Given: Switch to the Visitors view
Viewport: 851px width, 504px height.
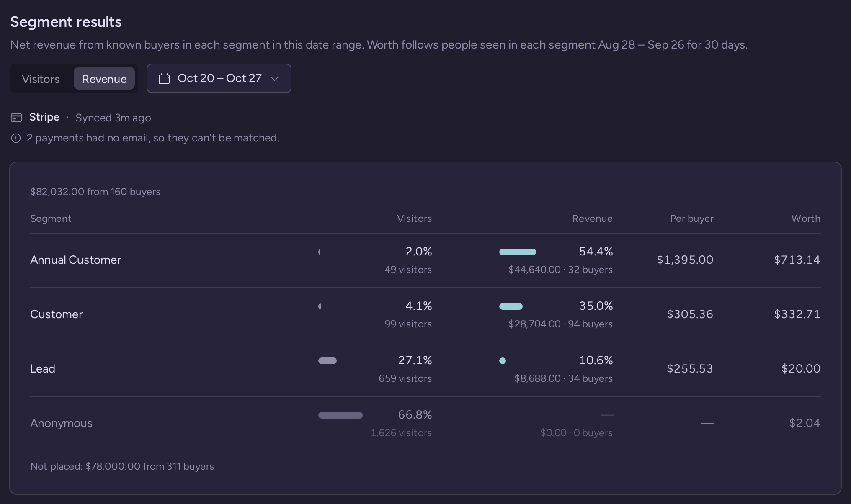Looking at the screenshot, I should [41, 79].
